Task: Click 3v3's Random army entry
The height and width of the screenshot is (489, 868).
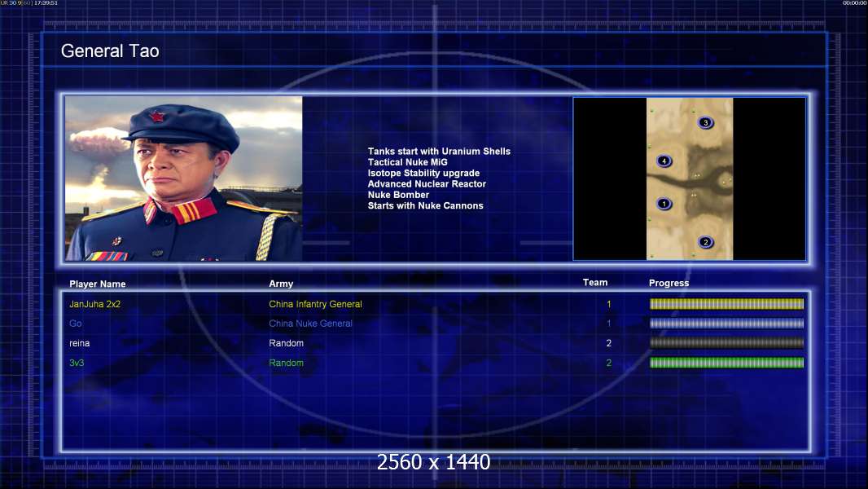Action: [x=286, y=363]
